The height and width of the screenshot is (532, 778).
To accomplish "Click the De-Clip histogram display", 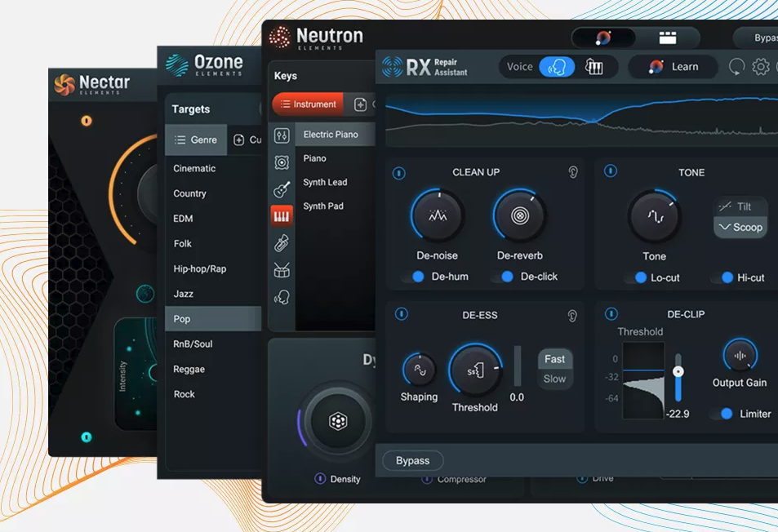I will tap(643, 381).
